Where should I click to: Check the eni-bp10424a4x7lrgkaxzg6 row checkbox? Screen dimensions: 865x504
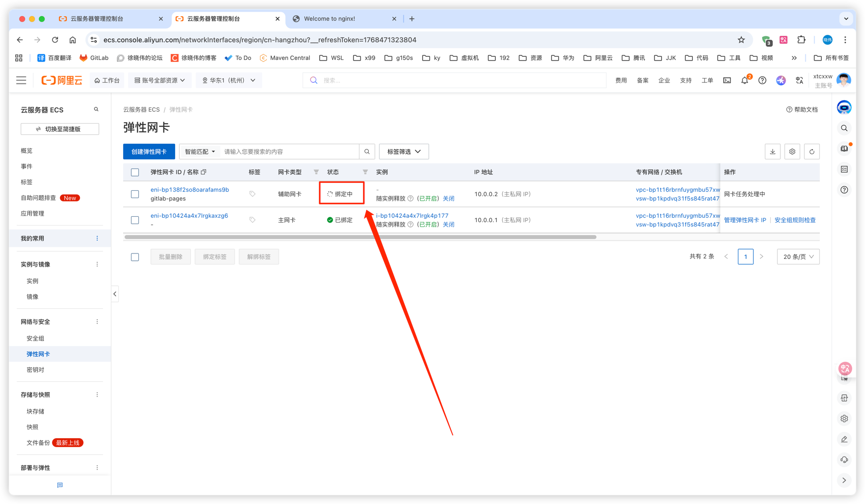pyautogui.click(x=135, y=220)
